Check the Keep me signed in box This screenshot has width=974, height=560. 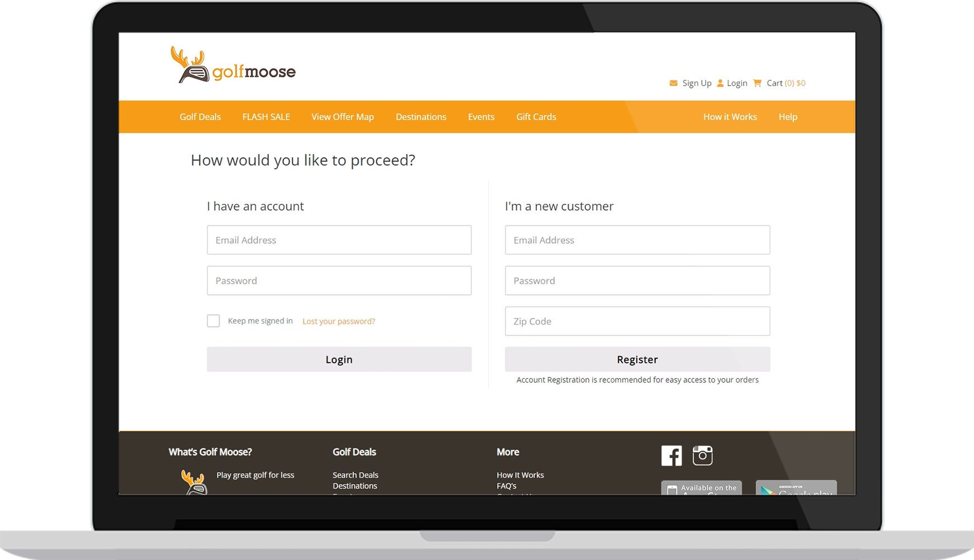coord(213,321)
